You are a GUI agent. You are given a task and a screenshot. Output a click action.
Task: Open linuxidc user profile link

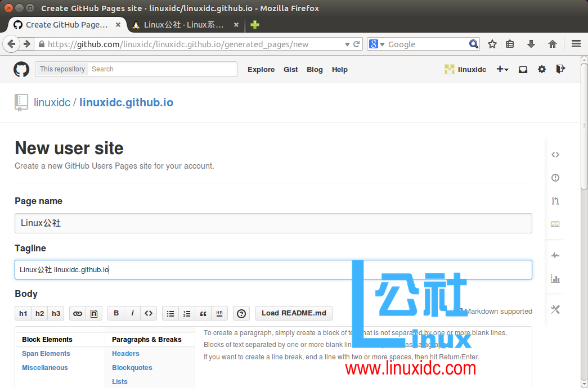pyautogui.click(x=465, y=69)
